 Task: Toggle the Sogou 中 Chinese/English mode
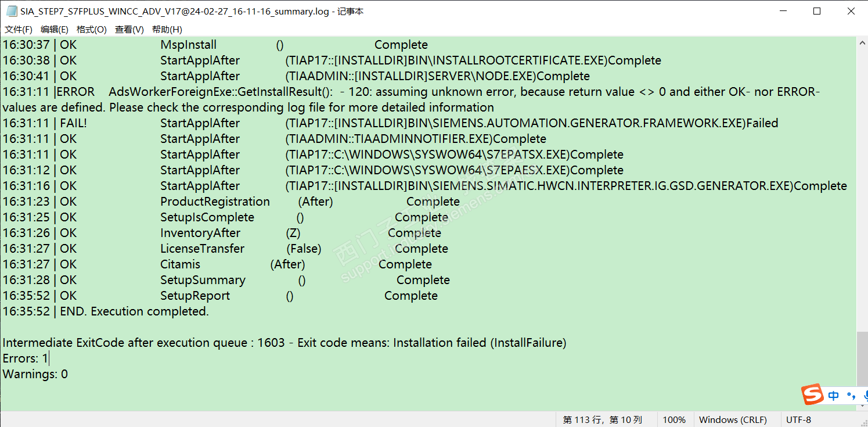(x=834, y=396)
